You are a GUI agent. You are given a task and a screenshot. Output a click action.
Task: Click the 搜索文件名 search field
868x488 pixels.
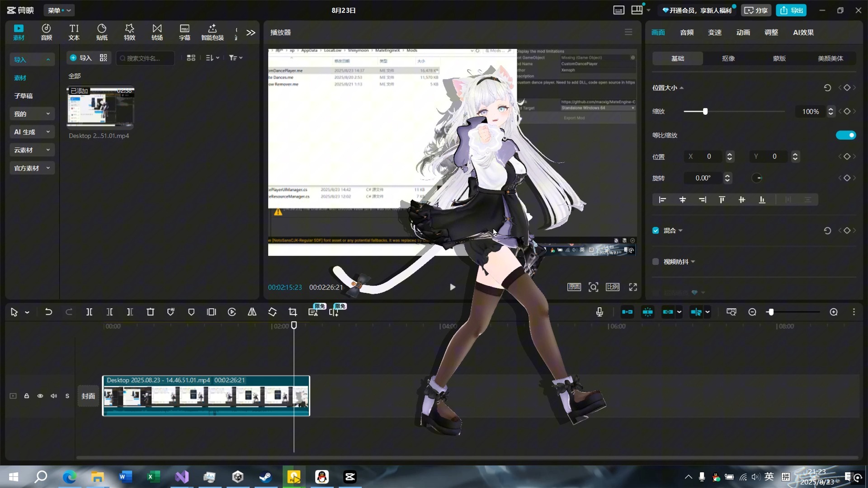145,58
